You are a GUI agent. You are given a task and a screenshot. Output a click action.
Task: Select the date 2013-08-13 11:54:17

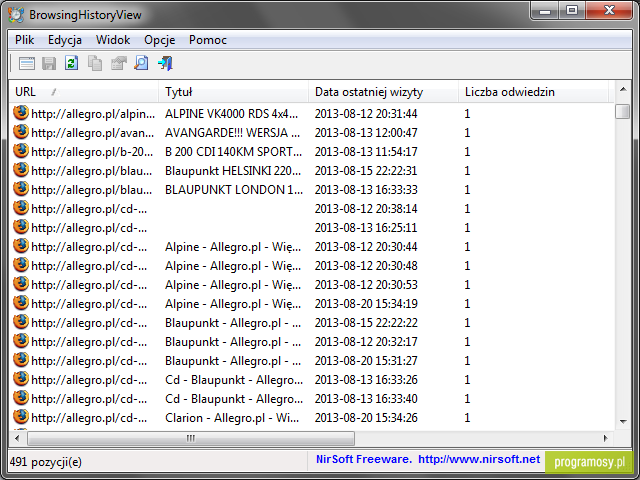pyautogui.click(x=366, y=151)
